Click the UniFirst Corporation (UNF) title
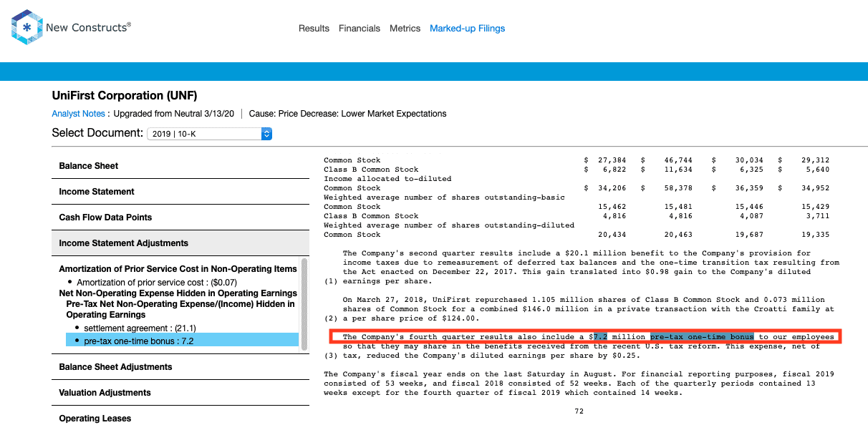868x430 pixels. point(125,96)
